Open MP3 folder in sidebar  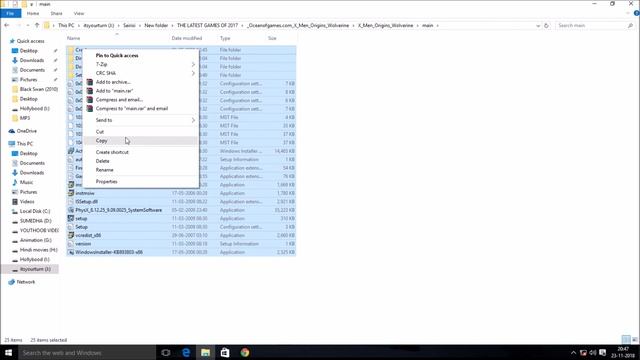pos(25,118)
